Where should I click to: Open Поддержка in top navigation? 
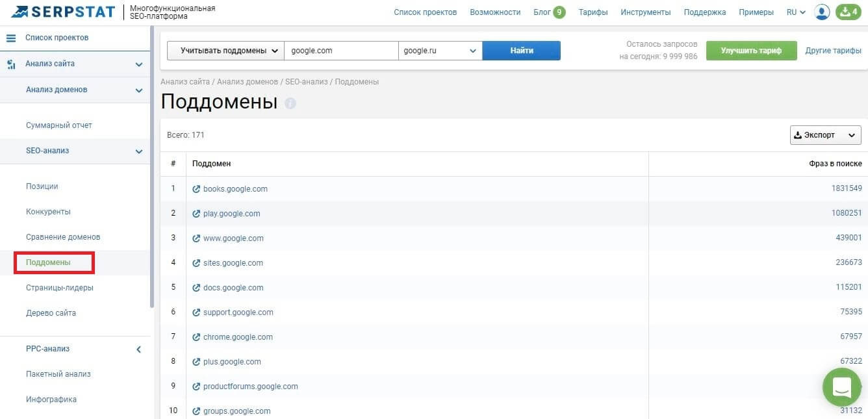(x=705, y=12)
